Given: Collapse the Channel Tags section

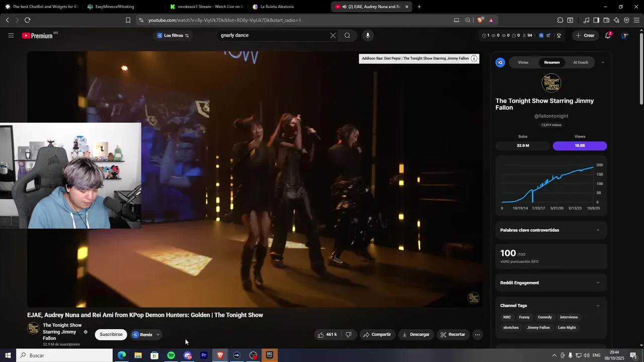Looking at the screenshot, I should 598,306.
